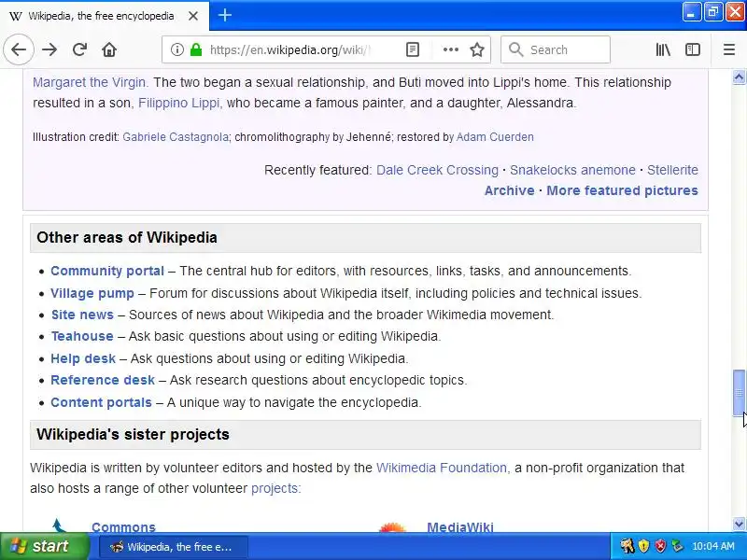Open page actions three-dot menu

click(450, 49)
